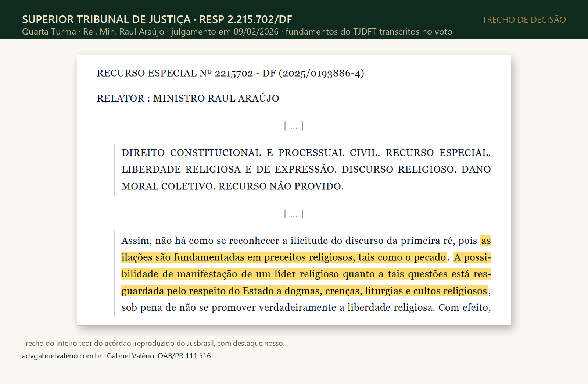Click the title 'SUPERIOR TRIBUNAL DE JUSTIÇA · RESP 2.215.702/DF'

click(157, 19)
